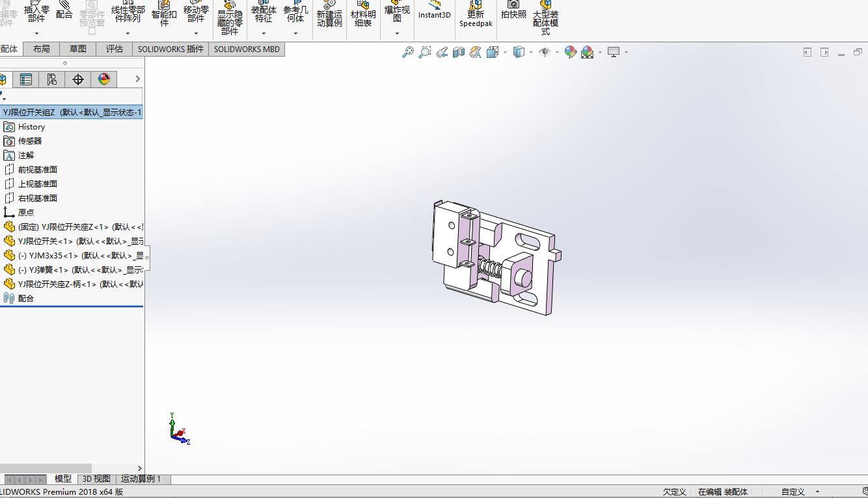This screenshot has width=868, height=498.
Task: Select Move Component (移动零部件) tool
Action: coord(196,13)
